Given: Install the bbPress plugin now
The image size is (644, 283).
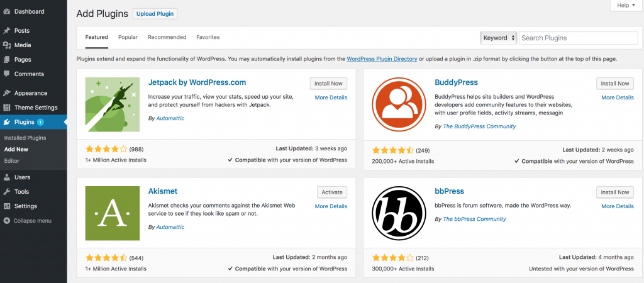Looking at the screenshot, I should click(x=615, y=192).
